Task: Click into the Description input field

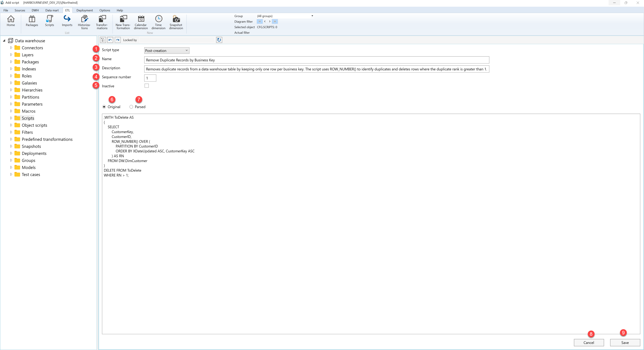Action: 316,69
